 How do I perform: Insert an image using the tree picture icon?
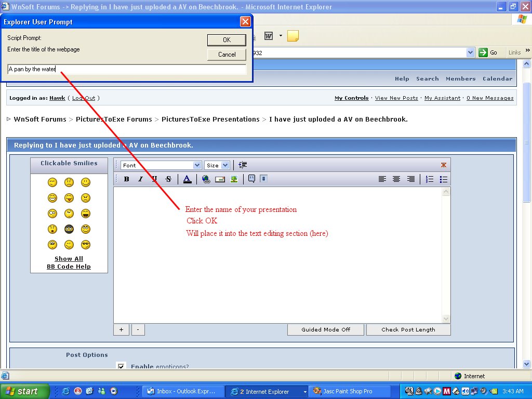234,179
